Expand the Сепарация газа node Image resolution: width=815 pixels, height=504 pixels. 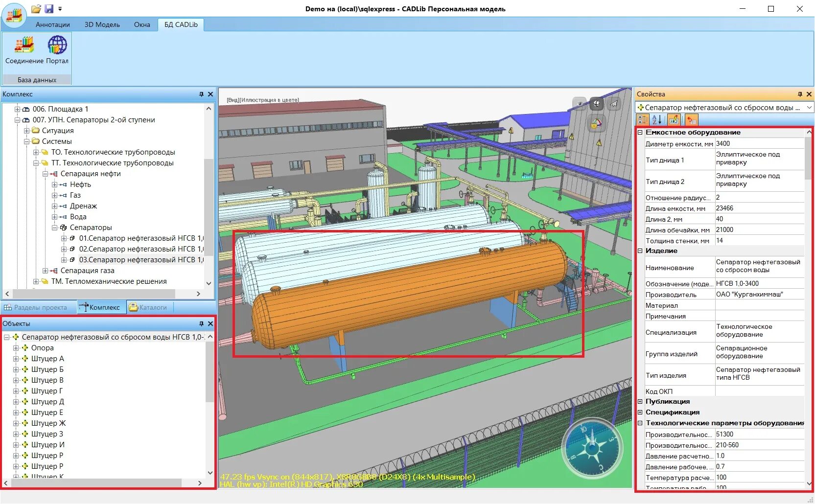point(45,271)
